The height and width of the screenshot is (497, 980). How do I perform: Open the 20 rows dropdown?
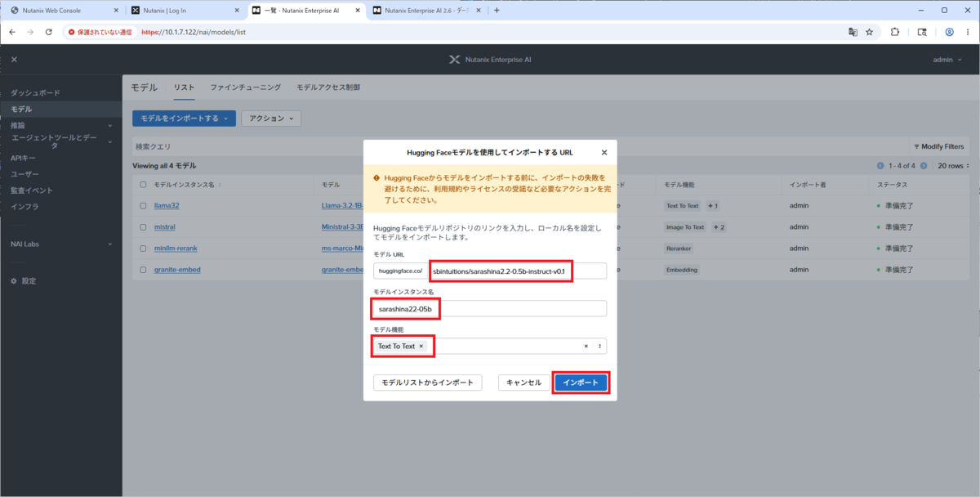coord(952,165)
